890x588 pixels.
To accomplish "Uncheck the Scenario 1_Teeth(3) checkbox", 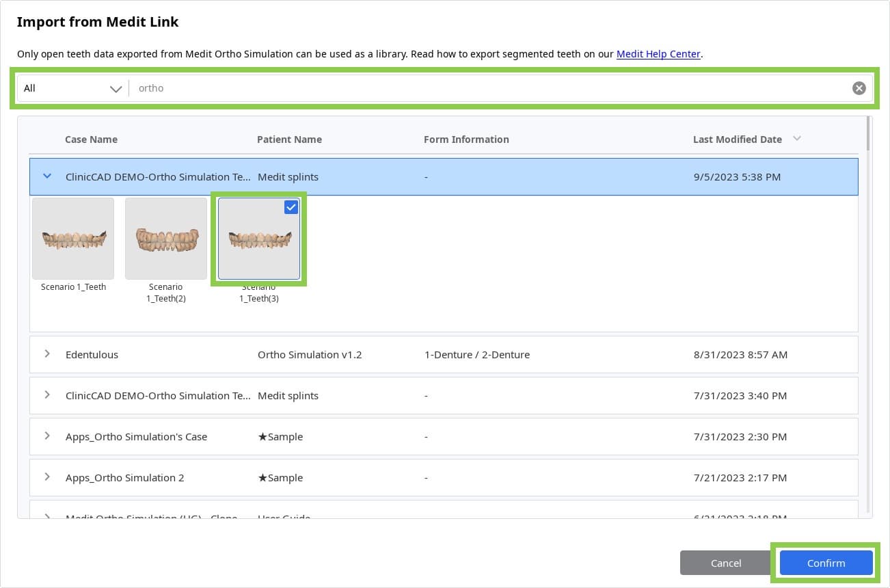I will tap(291, 207).
